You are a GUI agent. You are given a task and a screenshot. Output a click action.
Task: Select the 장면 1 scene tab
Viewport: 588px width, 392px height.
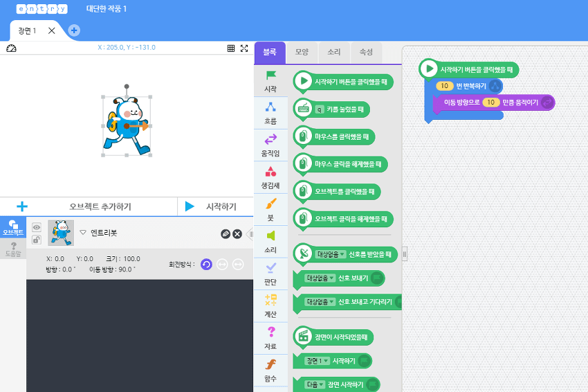point(28,30)
